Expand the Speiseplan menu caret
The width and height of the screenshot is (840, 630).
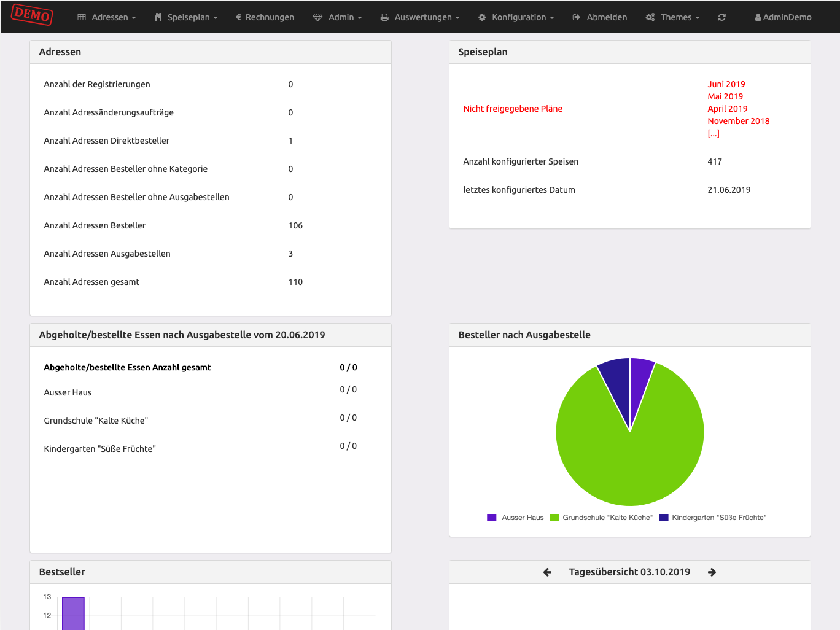[x=216, y=18]
